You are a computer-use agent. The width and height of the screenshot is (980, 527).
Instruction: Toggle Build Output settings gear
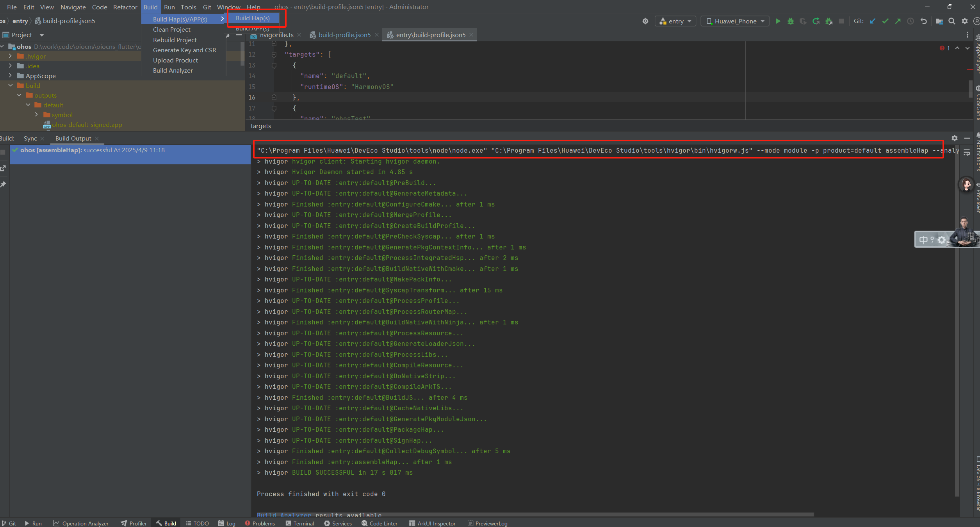click(954, 138)
